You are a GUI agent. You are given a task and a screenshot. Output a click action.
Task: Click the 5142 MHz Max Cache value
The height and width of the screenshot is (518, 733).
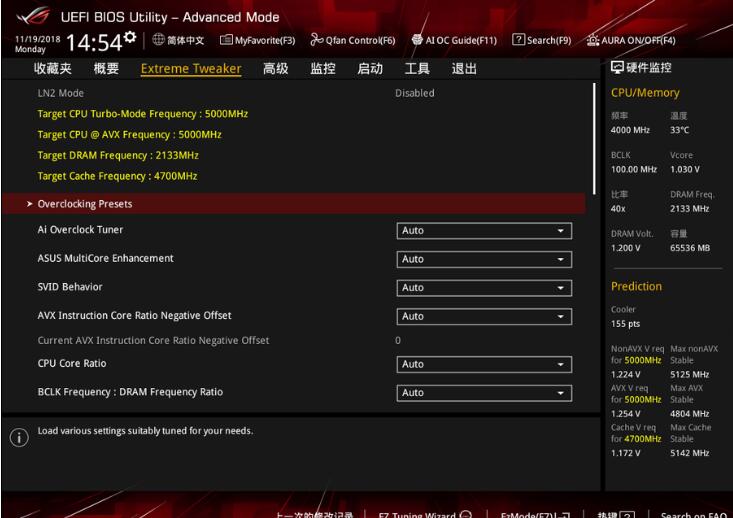[690, 453]
